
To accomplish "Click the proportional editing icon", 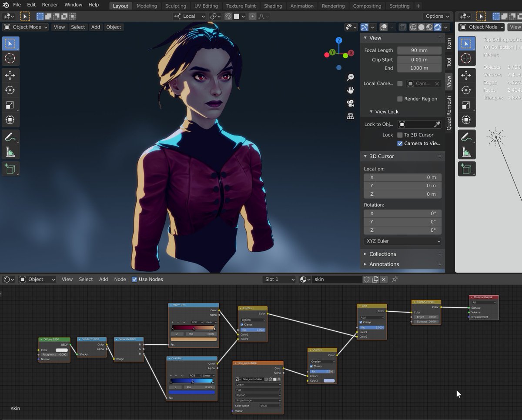I will coord(252,16).
